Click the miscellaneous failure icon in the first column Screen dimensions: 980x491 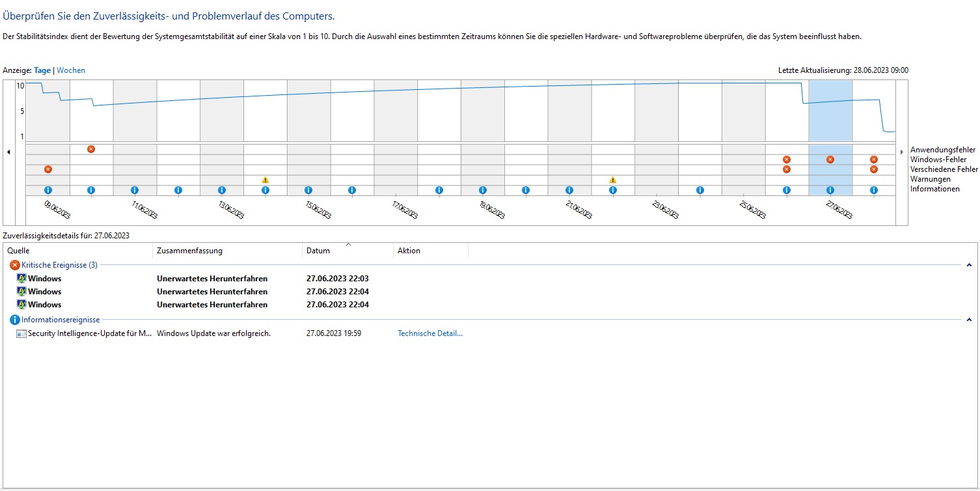[x=48, y=169]
